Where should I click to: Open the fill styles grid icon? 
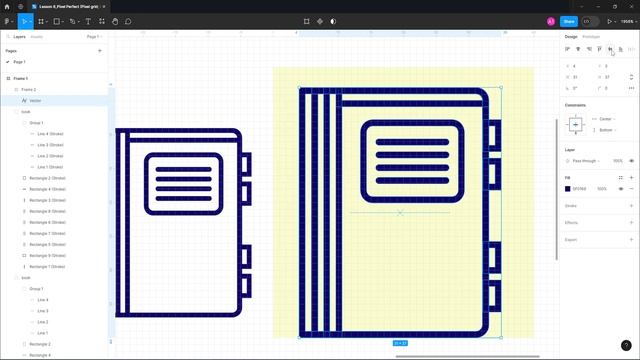620,178
